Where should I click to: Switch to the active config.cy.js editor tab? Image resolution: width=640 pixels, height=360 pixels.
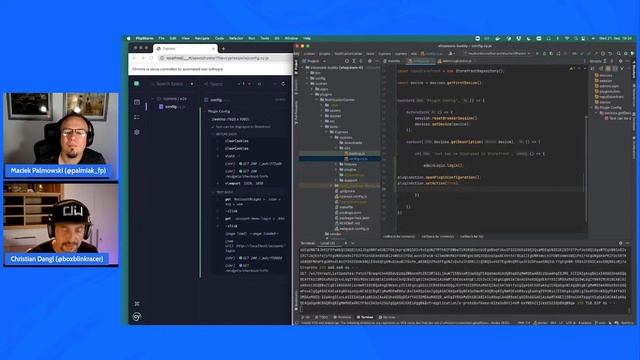420,61
